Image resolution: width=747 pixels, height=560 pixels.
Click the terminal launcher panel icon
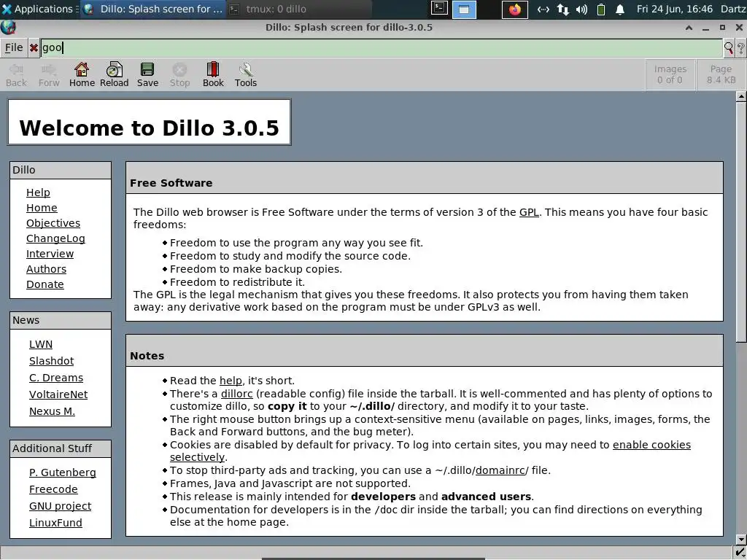tap(439, 9)
